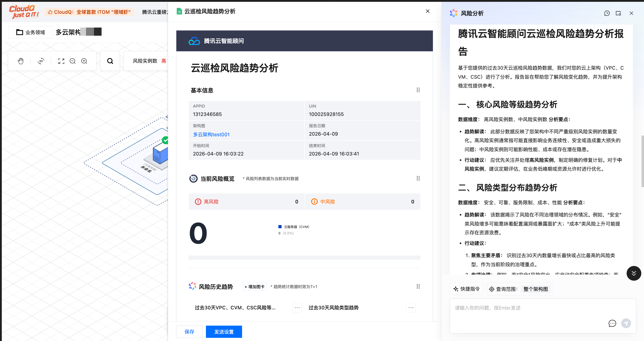Click the fit-to-screen view icon
The width and height of the screenshot is (644, 341).
(61, 61)
